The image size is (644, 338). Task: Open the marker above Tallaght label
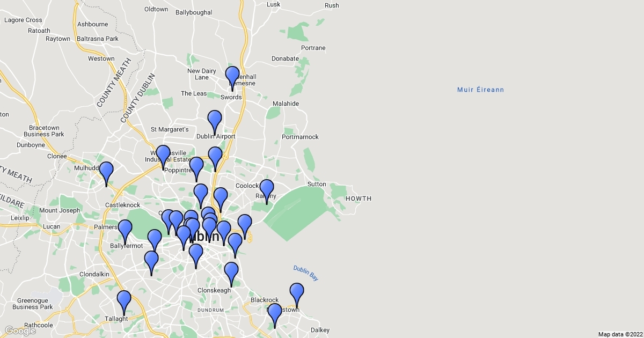[x=124, y=301]
